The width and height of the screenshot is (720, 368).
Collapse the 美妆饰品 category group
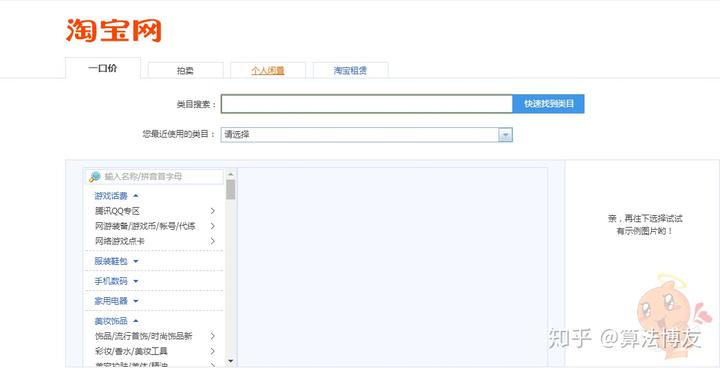point(116,321)
